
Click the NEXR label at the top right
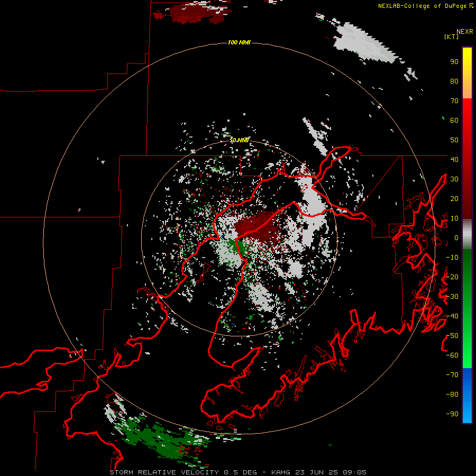pos(465,32)
